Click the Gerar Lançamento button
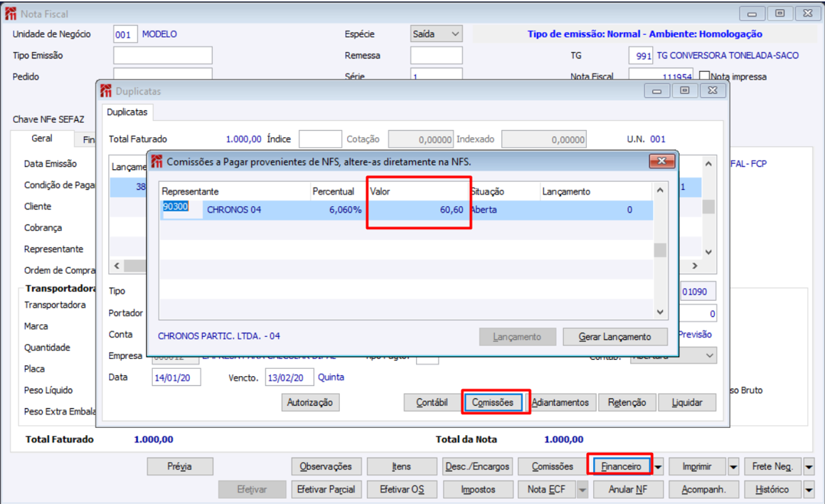 (614, 337)
